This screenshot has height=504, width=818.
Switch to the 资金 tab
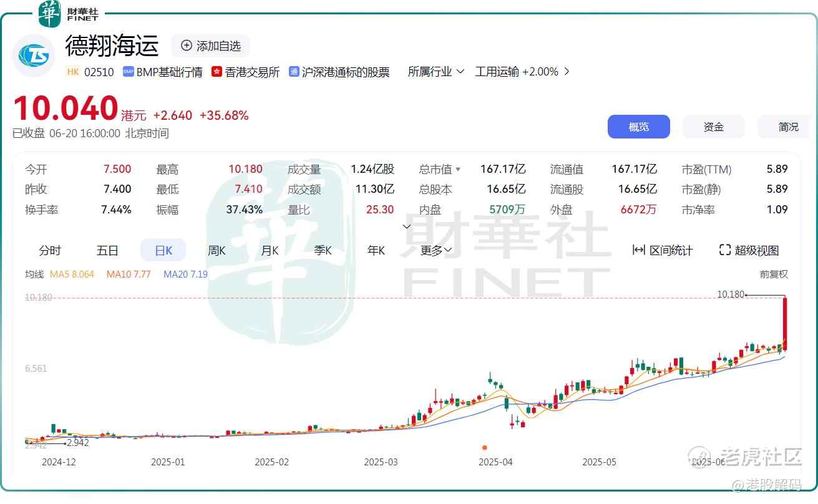pyautogui.click(x=714, y=127)
